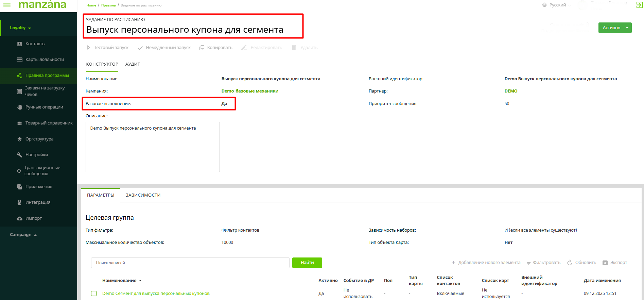Click the Copy icon in toolbar
The width and height of the screenshot is (644, 300).
(202, 48)
